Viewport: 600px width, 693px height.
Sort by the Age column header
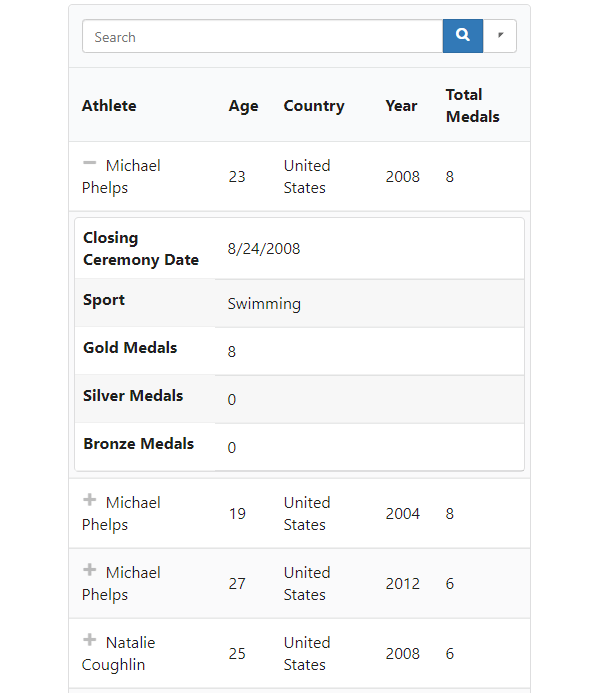[x=243, y=105]
